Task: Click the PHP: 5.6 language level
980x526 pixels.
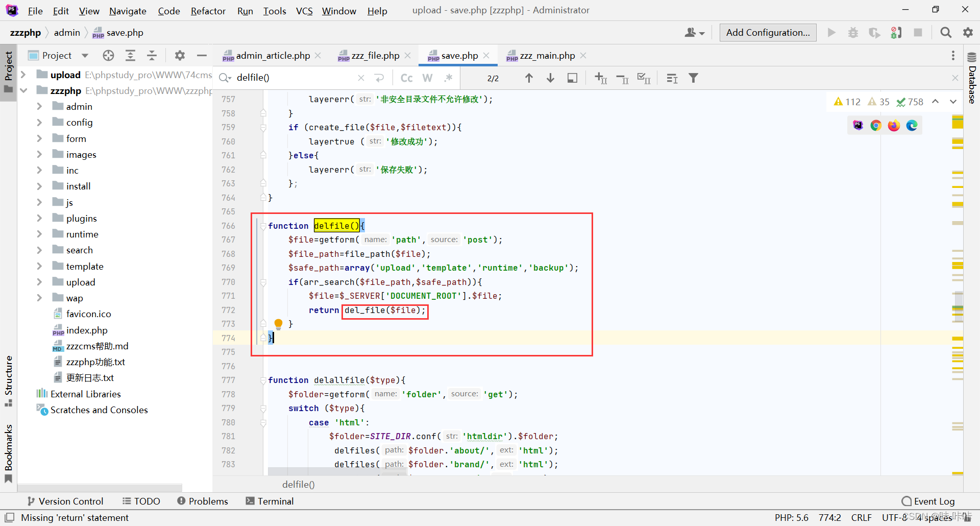Action: coord(791,517)
